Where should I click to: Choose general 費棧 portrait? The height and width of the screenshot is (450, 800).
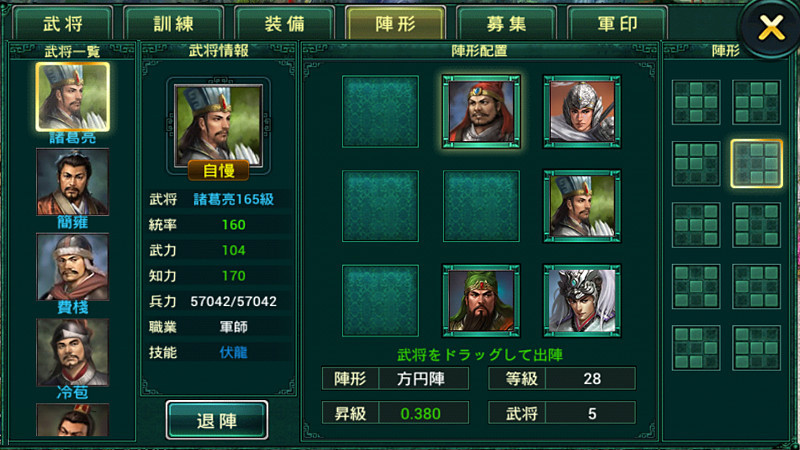pyautogui.click(x=72, y=267)
